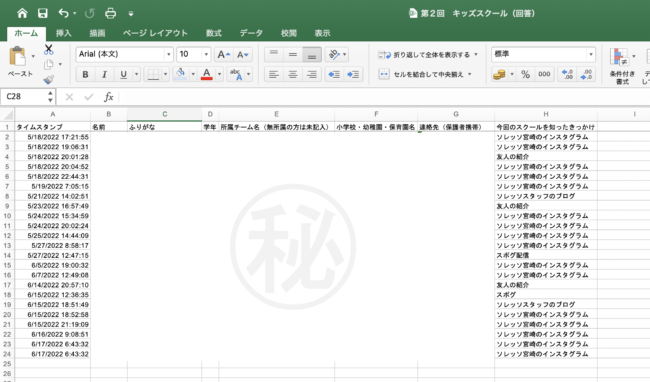Viewport: 650px width, 382px height.
Task: Switch to the 校閲 tab
Action: click(289, 33)
